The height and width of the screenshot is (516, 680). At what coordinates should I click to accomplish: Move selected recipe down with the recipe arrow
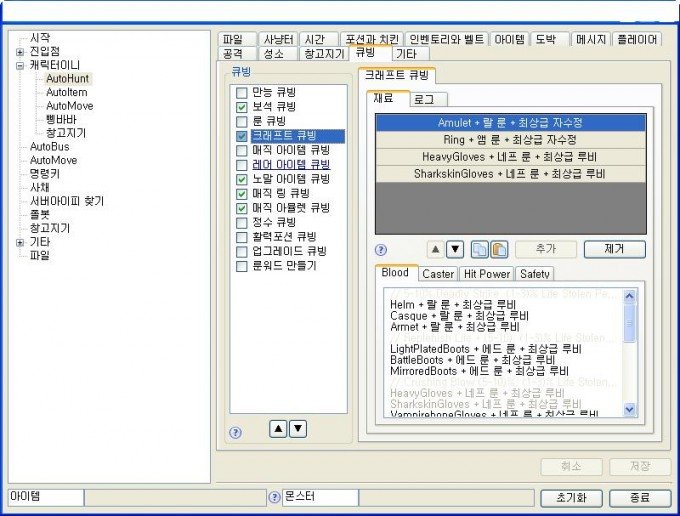click(454, 249)
